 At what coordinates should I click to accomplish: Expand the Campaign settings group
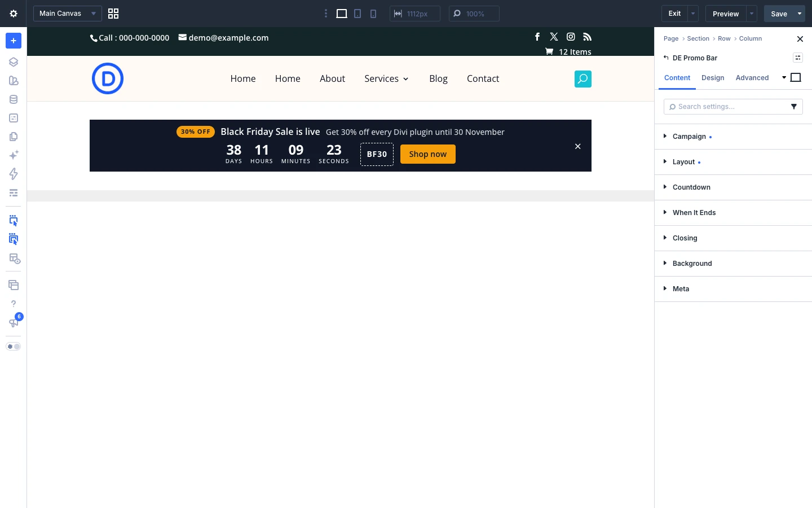click(x=733, y=137)
